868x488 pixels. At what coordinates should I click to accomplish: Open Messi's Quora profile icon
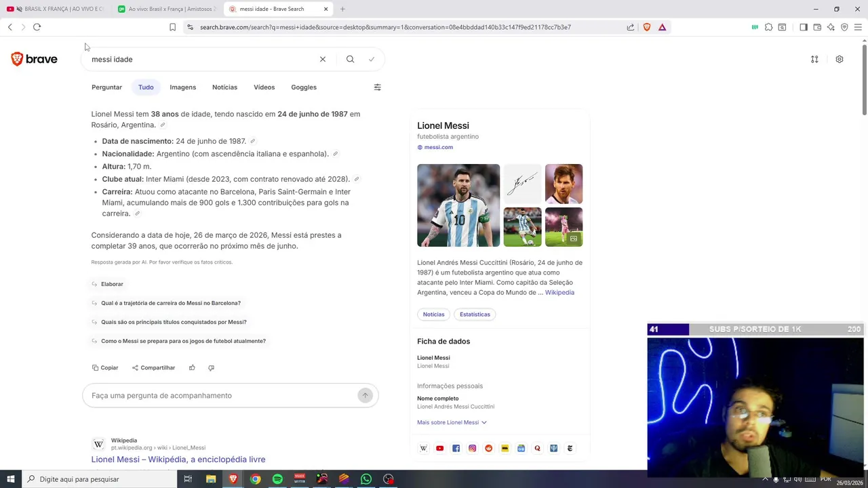pos(537,448)
